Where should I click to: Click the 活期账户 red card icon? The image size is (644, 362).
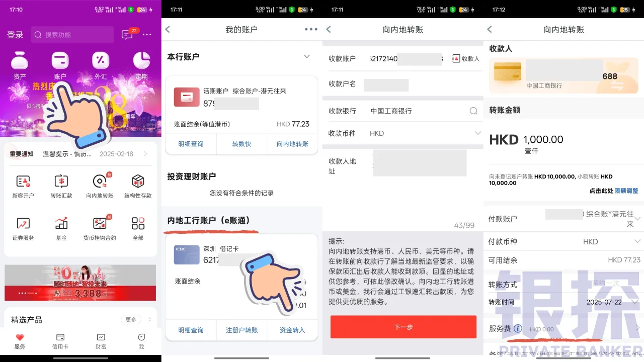point(187,97)
